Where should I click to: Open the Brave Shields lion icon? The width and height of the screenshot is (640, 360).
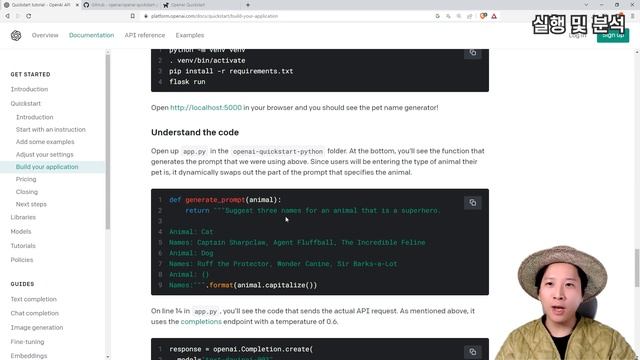pyautogui.click(x=483, y=16)
